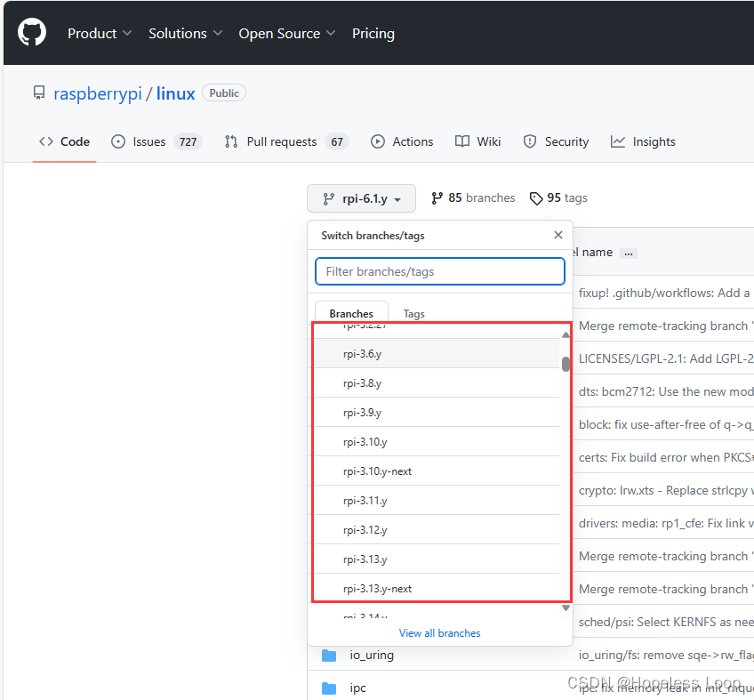Open commit 'dts: bcm2712: Use the new mod'
Screen dimensions: 754x700
point(665,391)
